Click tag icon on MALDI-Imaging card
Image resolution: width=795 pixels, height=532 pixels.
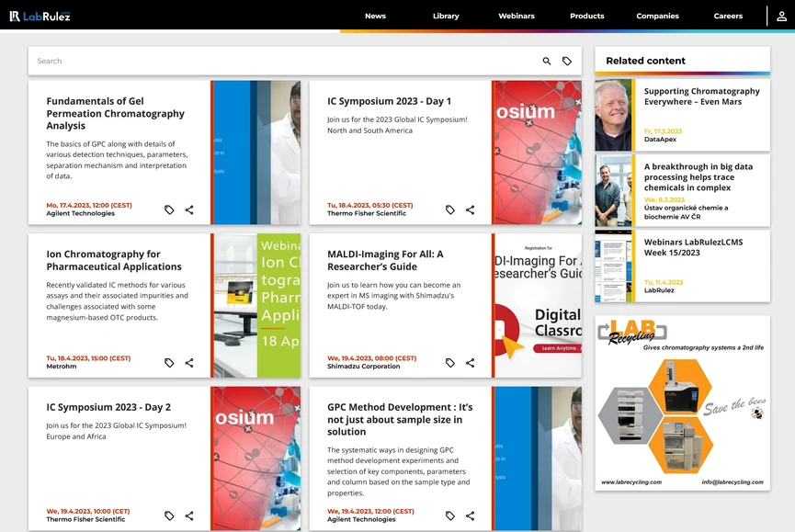tap(450, 363)
